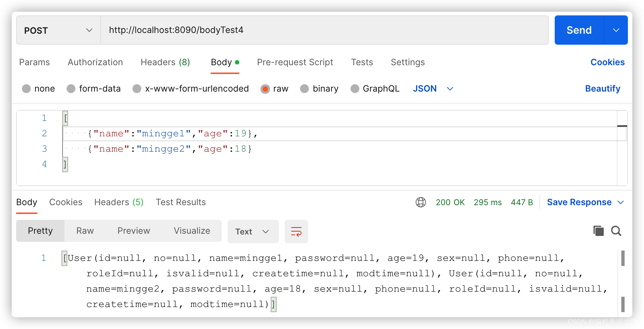Expand the Send button arrow options
644x329 pixels.
[x=616, y=30]
